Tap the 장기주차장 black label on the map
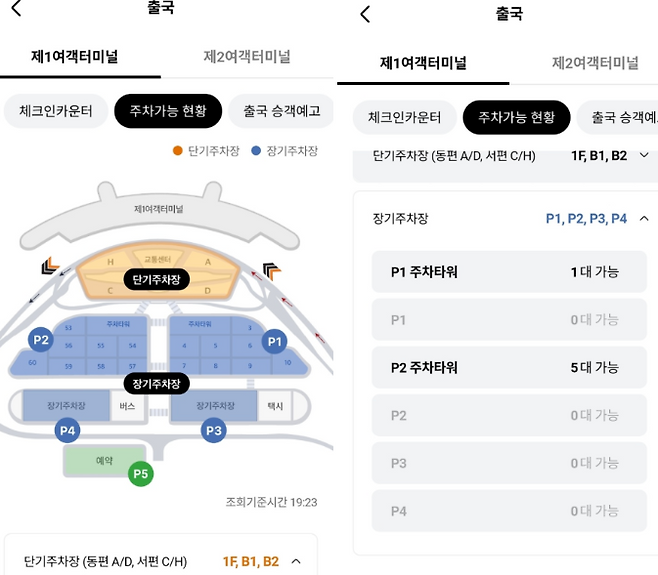 156,383
